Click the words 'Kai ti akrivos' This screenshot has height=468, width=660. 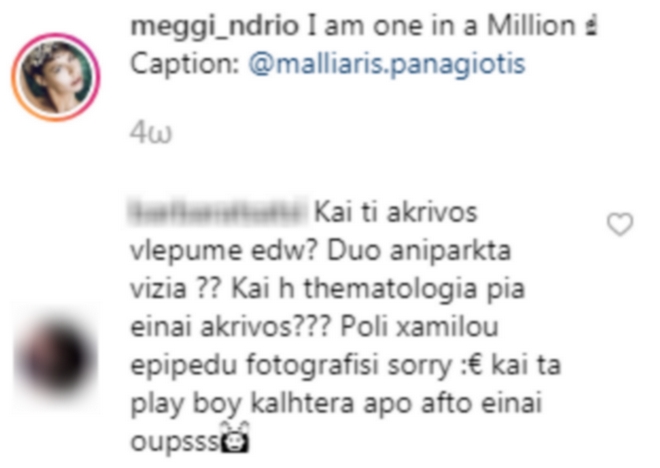pyautogui.click(x=396, y=212)
